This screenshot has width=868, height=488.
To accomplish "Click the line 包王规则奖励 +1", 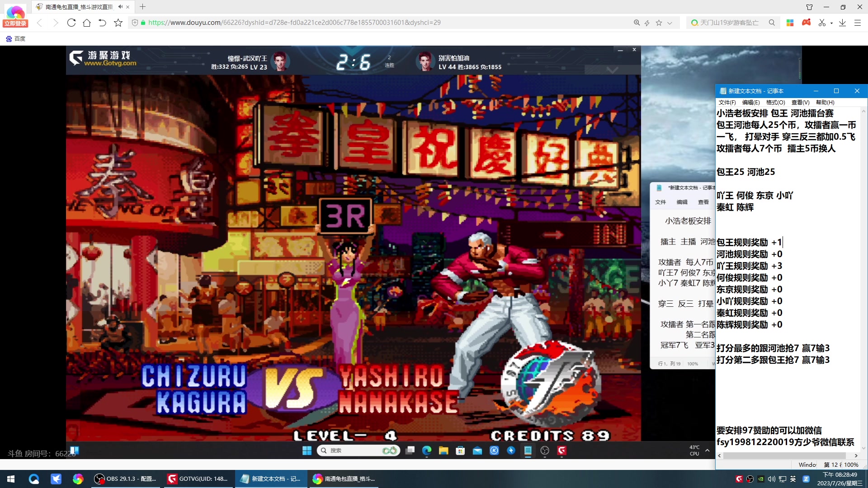I will coord(749,243).
